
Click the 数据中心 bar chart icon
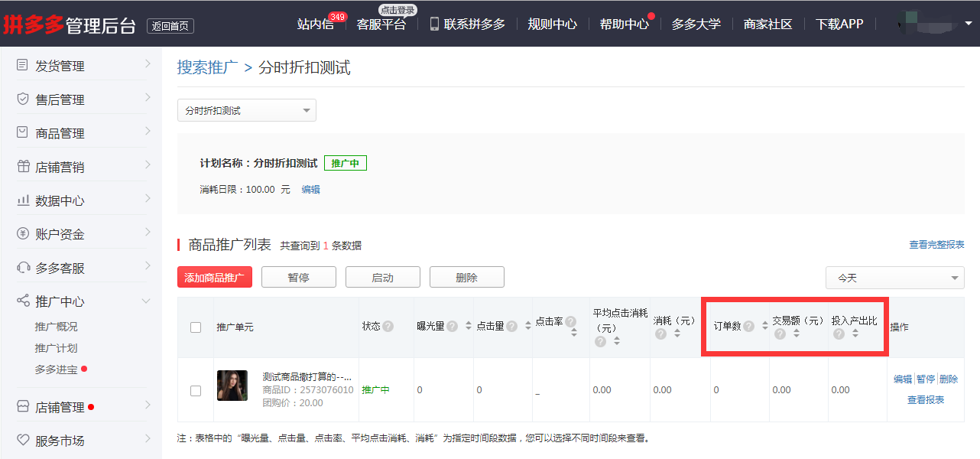coord(22,200)
